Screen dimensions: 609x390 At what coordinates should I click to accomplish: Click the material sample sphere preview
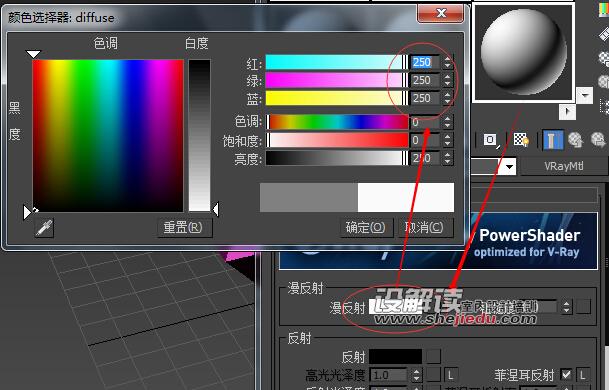(523, 53)
